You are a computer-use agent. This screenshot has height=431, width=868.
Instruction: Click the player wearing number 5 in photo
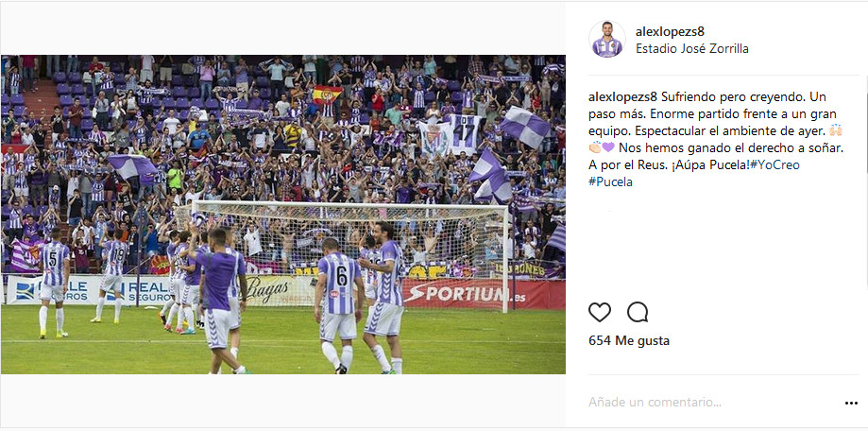(x=54, y=283)
